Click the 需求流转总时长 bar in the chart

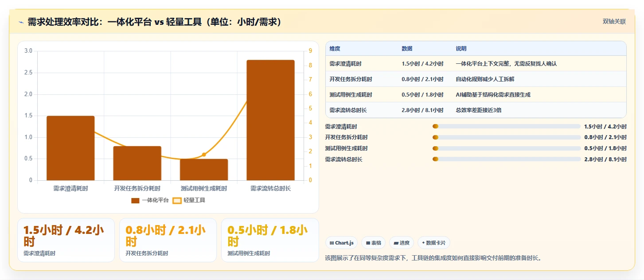click(x=270, y=120)
